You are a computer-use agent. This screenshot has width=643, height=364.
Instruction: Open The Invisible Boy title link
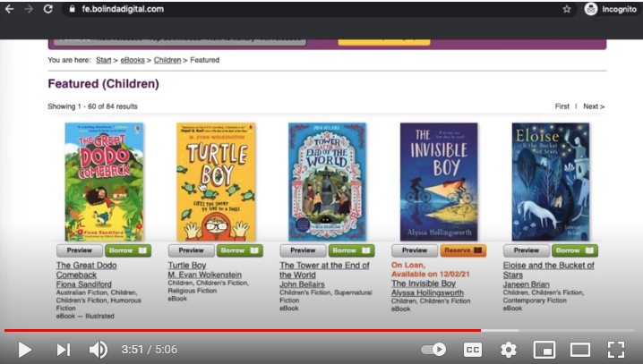tap(424, 284)
